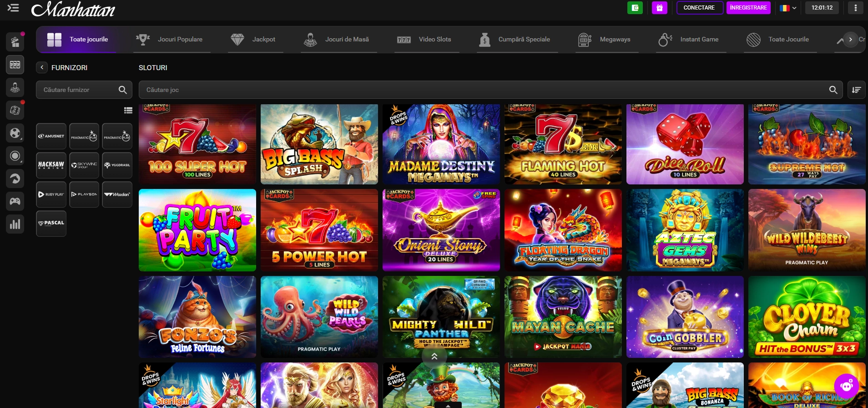Click the sidebar dice card icon

tap(15, 110)
